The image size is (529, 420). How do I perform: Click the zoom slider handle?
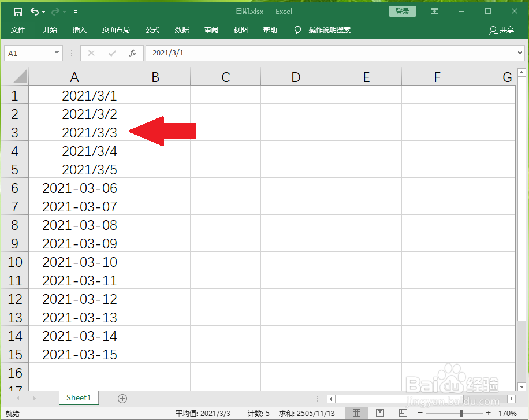tap(461, 413)
